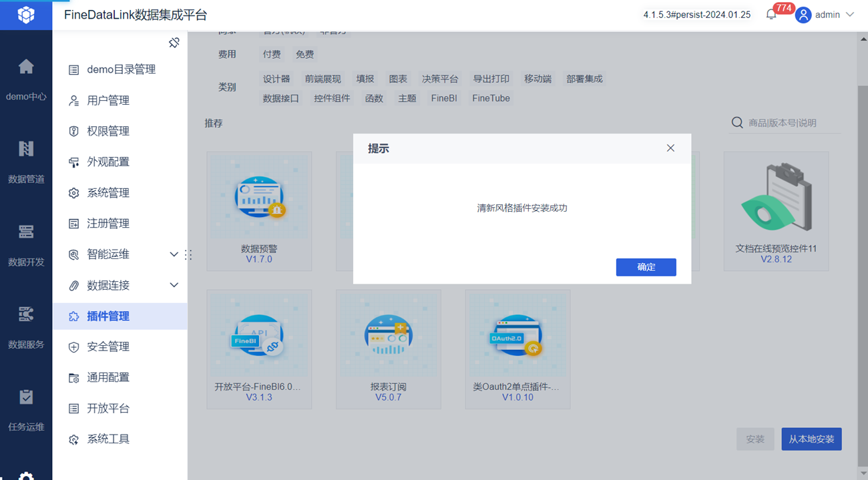Viewport: 868px width, 480px height.
Task: Select 插件管理 in the menu
Action: tap(120, 316)
